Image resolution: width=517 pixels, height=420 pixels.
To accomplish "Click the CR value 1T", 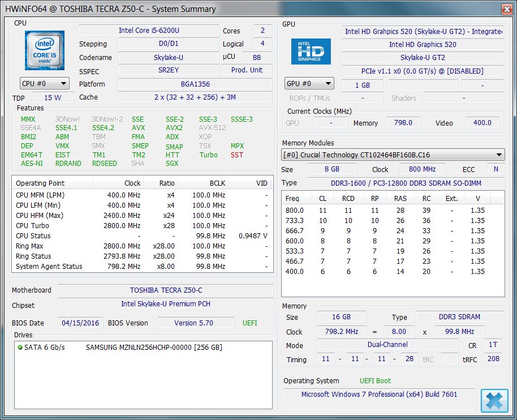I will pos(493,345).
